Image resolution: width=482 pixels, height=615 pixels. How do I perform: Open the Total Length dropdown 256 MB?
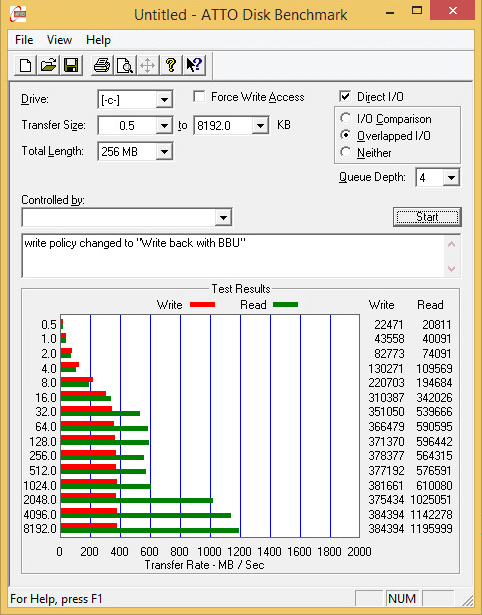pos(164,152)
